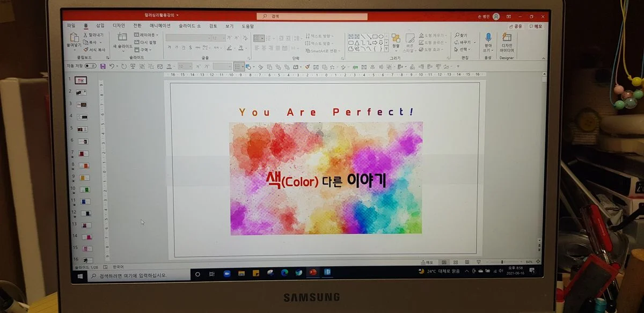Open the 슬라이드 쇼 ribbon tab
The width and height of the screenshot is (644, 313).
(x=190, y=26)
